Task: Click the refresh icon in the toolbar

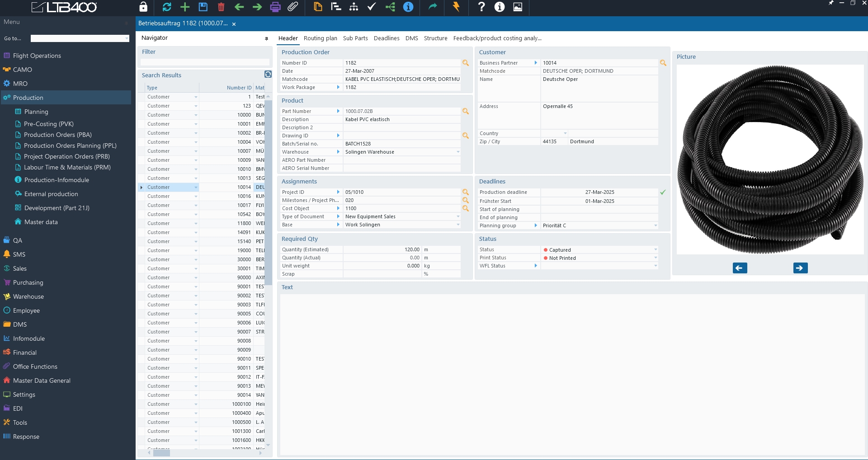Action: tap(167, 7)
